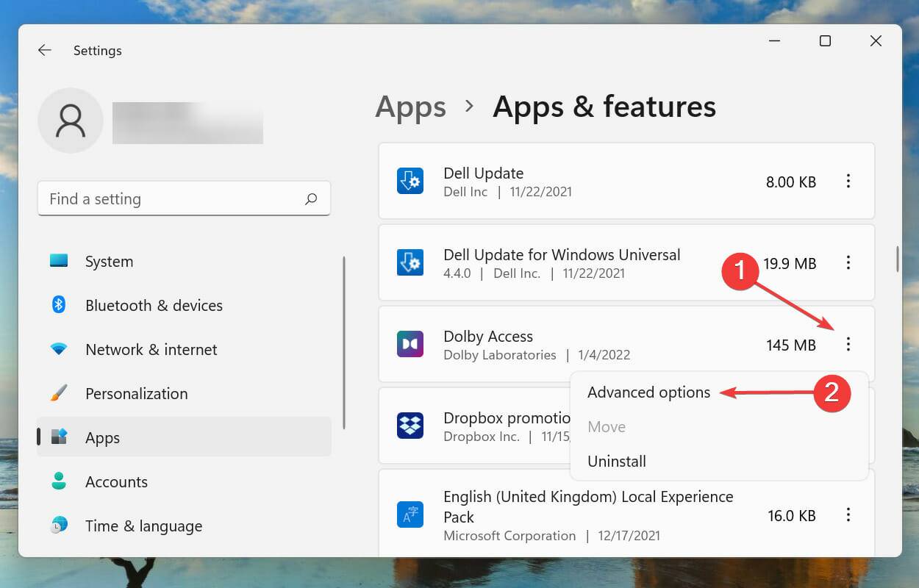This screenshot has height=588, width=919.
Task: Select the Bluetooth & devices sidebar icon
Action: (61, 305)
